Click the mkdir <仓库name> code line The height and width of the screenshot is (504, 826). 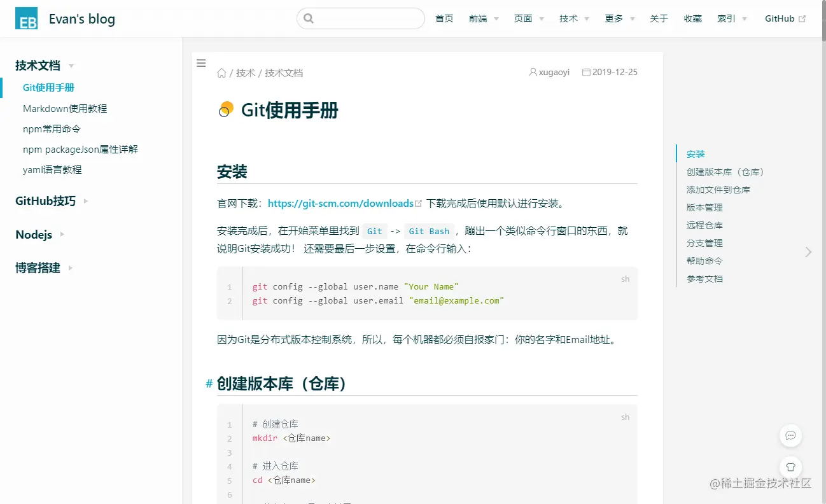(291, 438)
